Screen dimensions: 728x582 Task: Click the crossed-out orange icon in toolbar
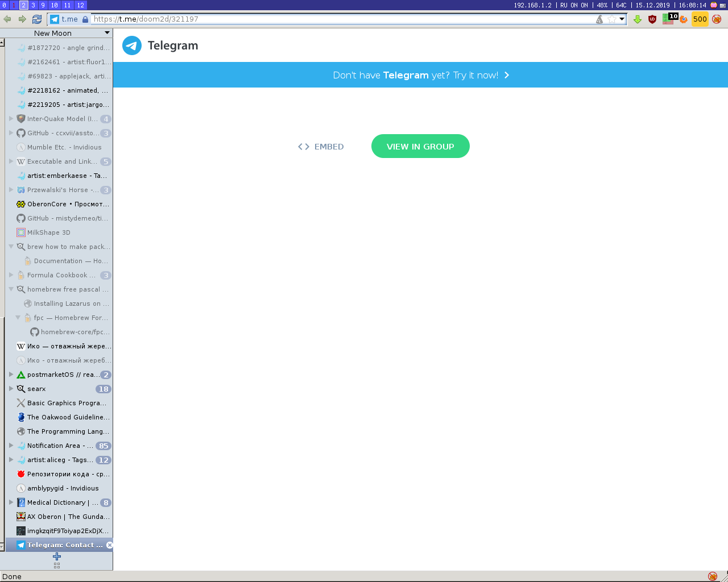717,19
